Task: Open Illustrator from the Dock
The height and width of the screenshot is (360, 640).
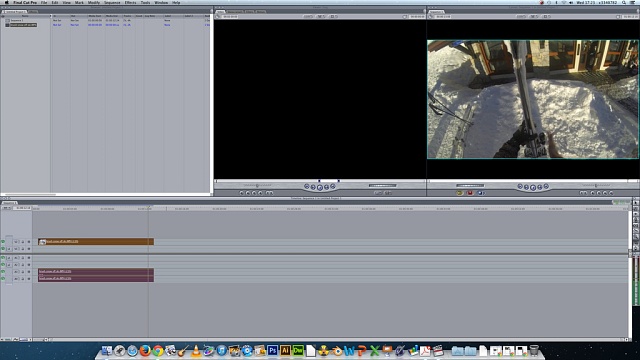Action: coord(285,350)
